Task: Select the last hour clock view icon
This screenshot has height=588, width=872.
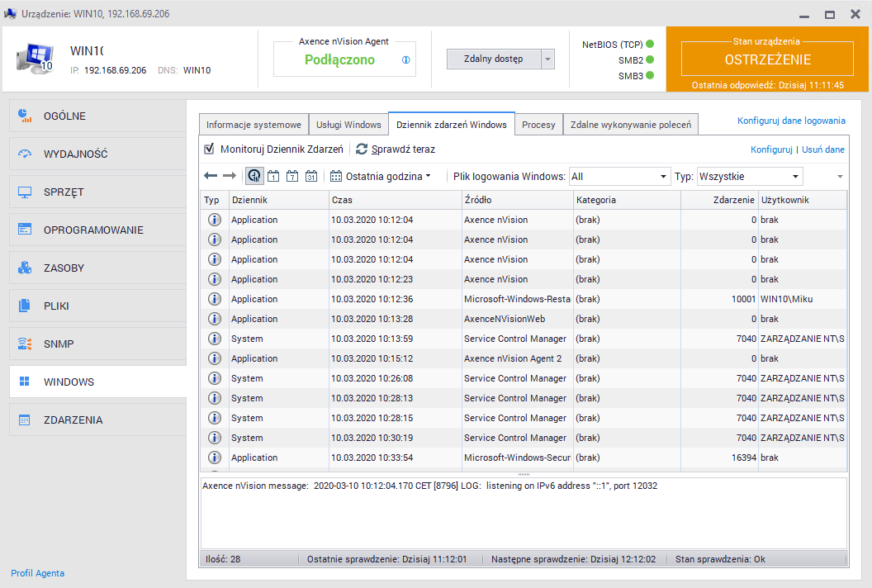Action: [x=254, y=176]
